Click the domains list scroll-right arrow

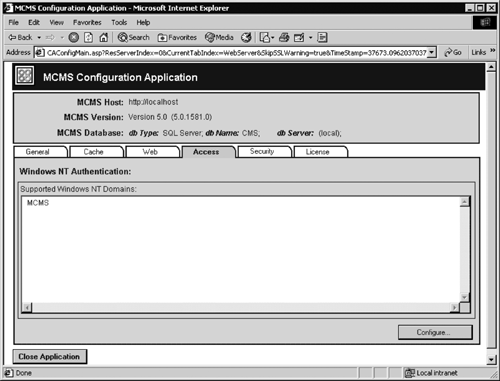pyautogui.click(x=454, y=307)
